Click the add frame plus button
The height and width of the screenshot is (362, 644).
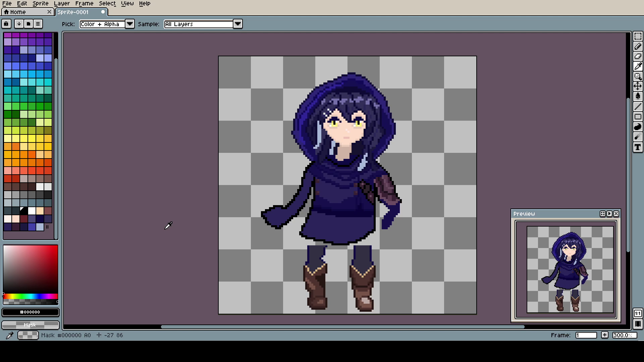(x=604, y=335)
